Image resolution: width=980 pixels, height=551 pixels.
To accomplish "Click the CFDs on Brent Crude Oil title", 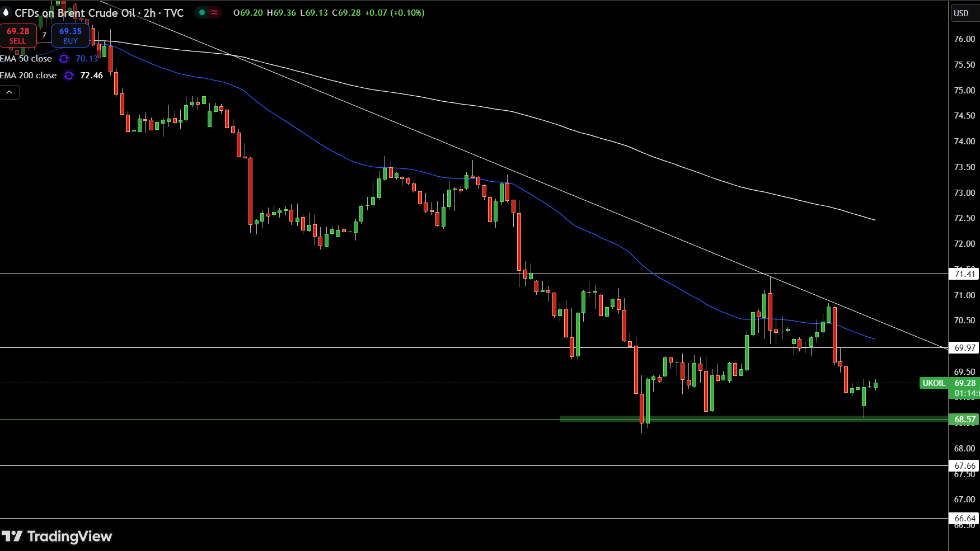I will pos(99,12).
